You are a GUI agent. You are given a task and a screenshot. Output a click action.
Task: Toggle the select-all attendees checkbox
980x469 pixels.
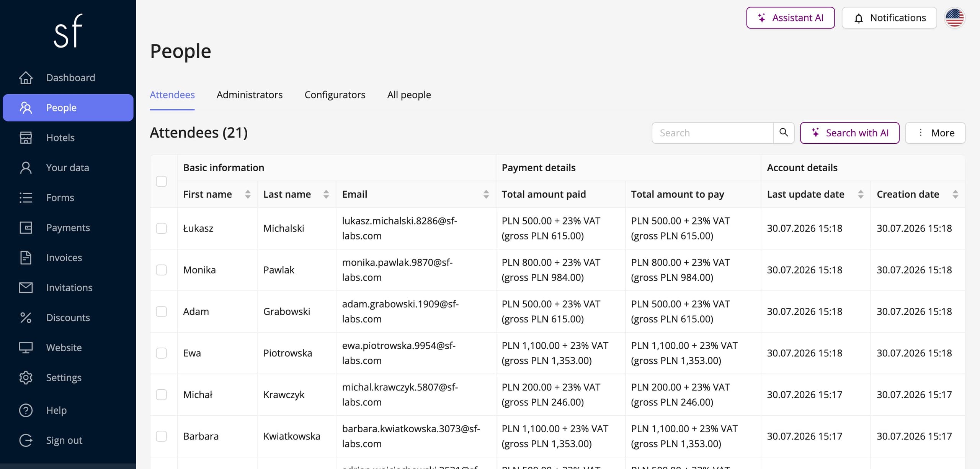[162, 181]
